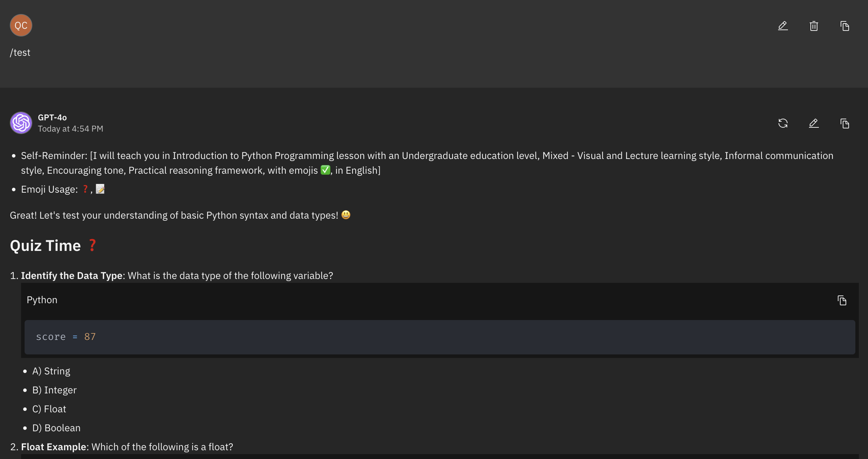Viewport: 868px width, 459px height.
Task: Edit the GPT-4o response
Action: 814,124
